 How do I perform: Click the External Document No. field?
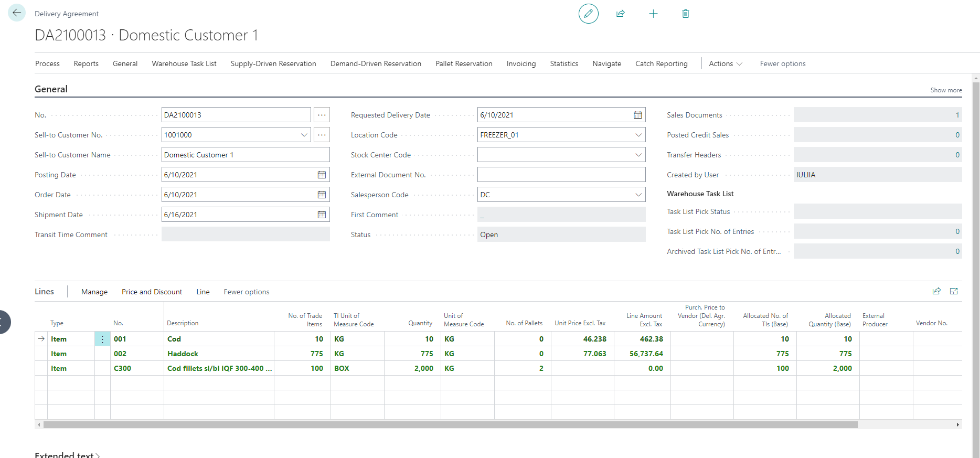(561, 175)
